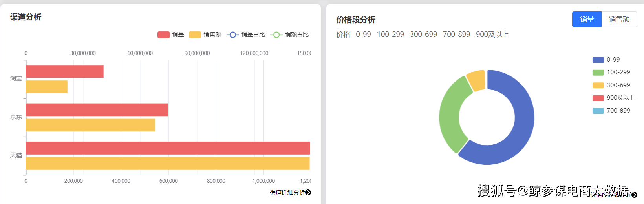Viewport: 644px width, 204px height.
Task: Click the 1,000,000 bottom axis value
Action: click(x=263, y=181)
